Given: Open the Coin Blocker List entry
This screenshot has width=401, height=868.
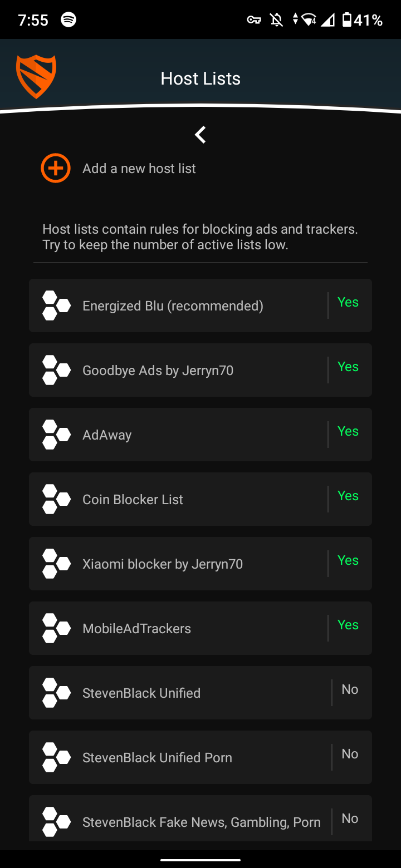Looking at the screenshot, I should coord(200,499).
